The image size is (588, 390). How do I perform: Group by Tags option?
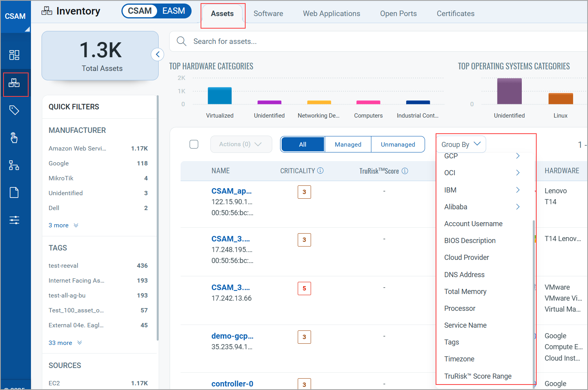(452, 342)
